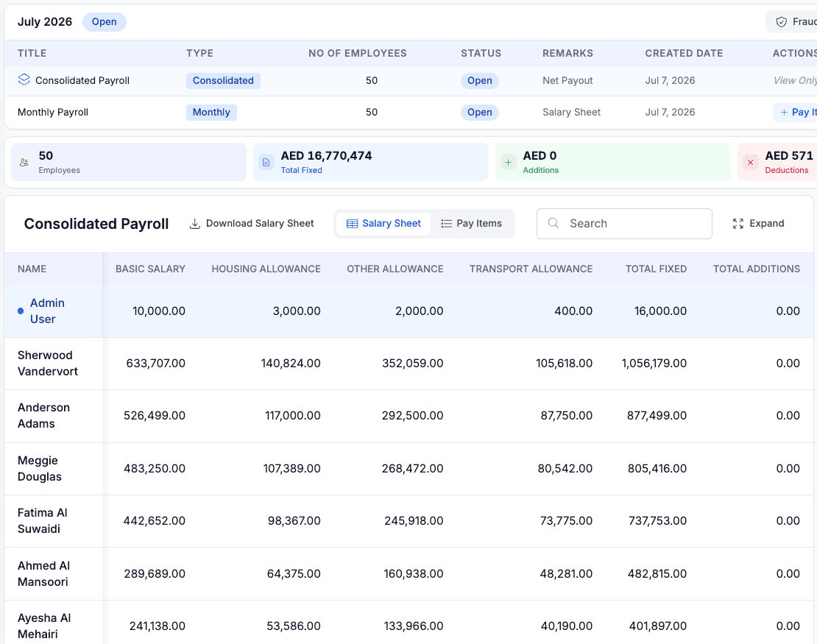Click the NO OF EMPLOYEES column header
This screenshot has width=817, height=644.
pyautogui.click(x=358, y=53)
